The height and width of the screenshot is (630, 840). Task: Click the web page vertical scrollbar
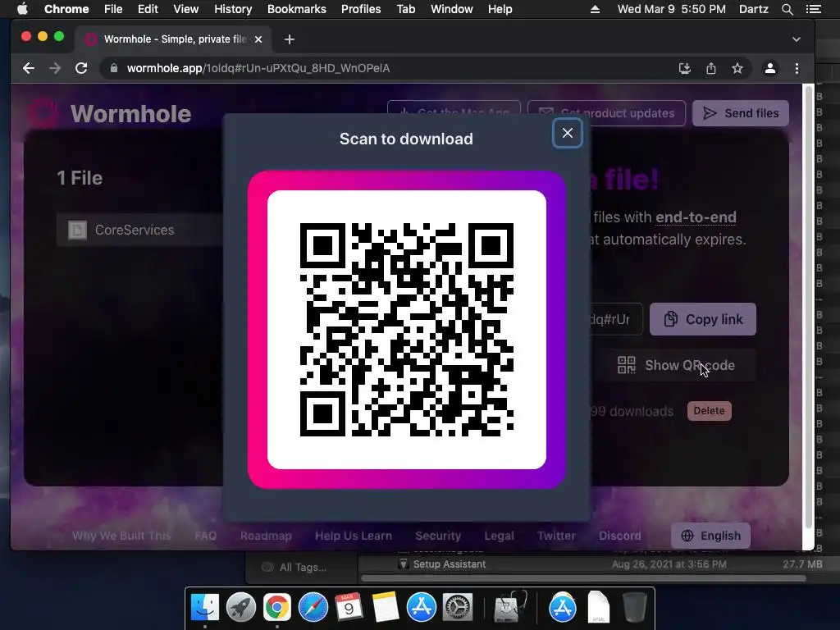(809, 305)
